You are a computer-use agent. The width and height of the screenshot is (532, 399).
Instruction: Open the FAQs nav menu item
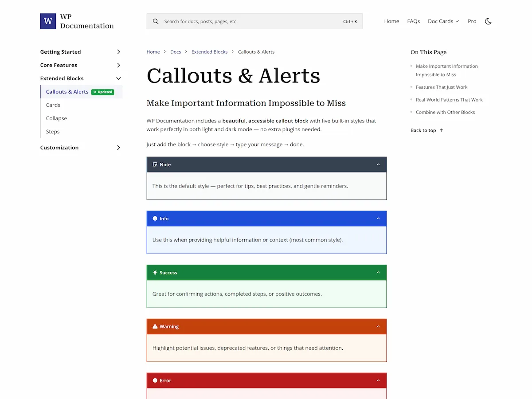pyautogui.click(x=414, y=21)
